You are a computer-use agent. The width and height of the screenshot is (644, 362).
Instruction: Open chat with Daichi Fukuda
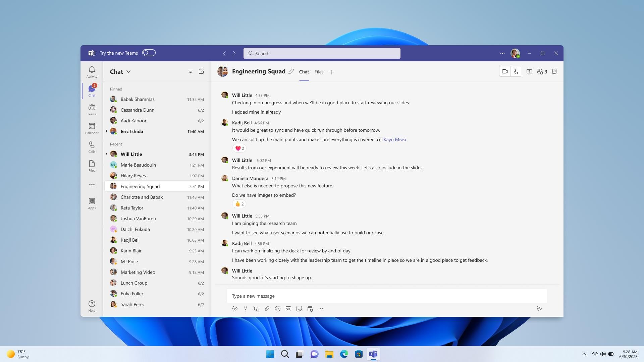[x=157, y=229]
